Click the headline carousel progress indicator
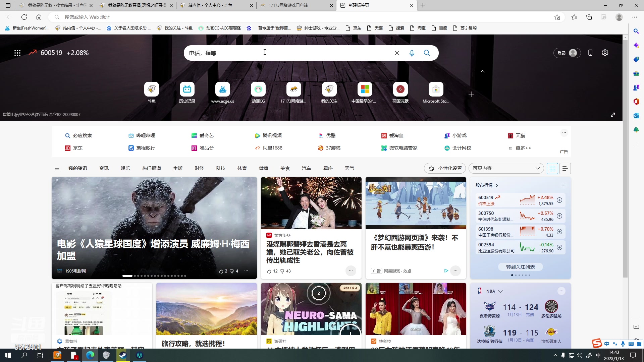 click(127, 276)
